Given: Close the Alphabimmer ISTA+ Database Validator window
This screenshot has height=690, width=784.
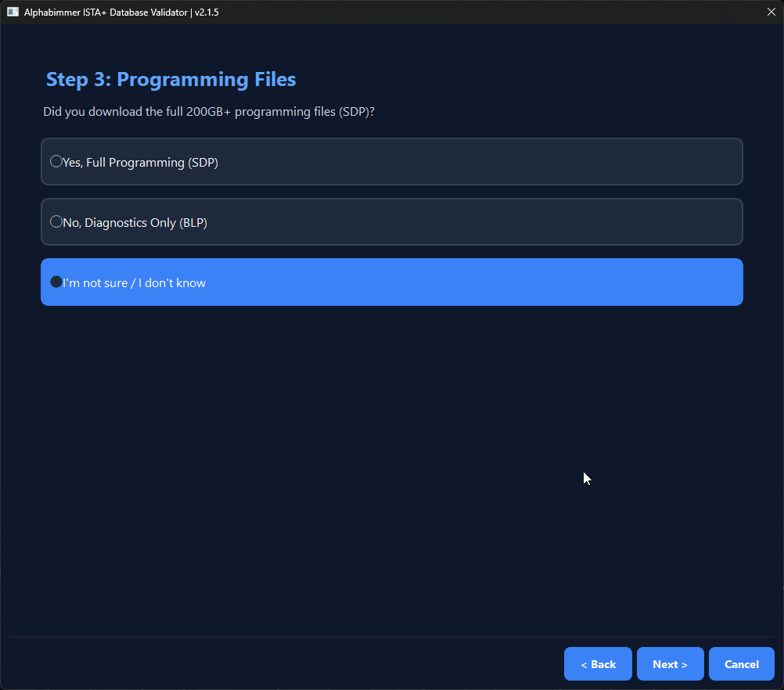Looking at the screenshot, I should coord(771,12).
